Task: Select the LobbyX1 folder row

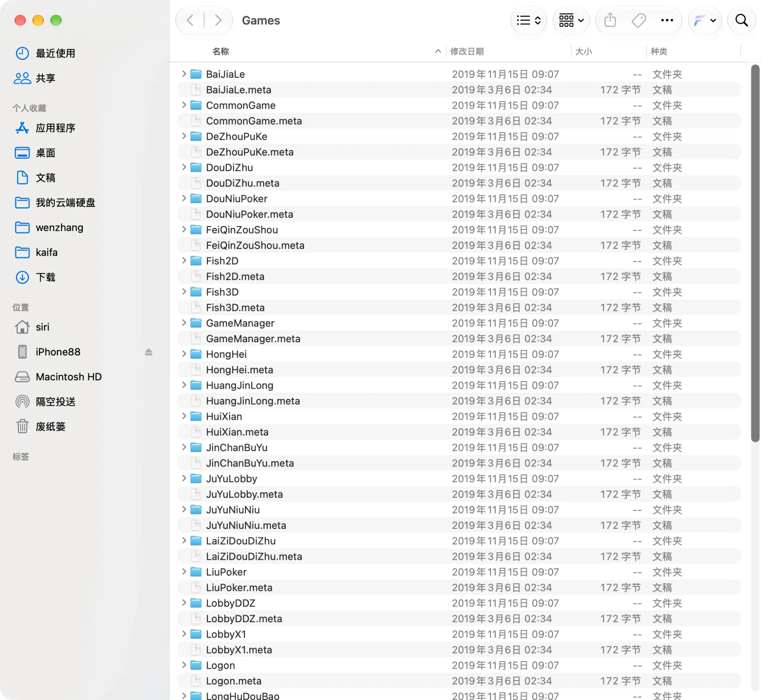Action: (459, 634)
